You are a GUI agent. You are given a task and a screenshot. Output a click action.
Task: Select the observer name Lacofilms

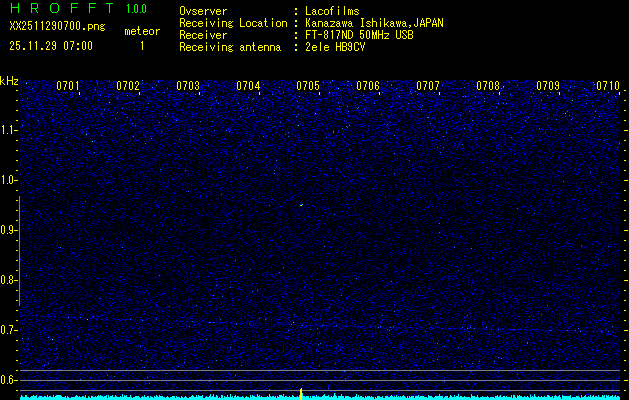tap(333, 11)
